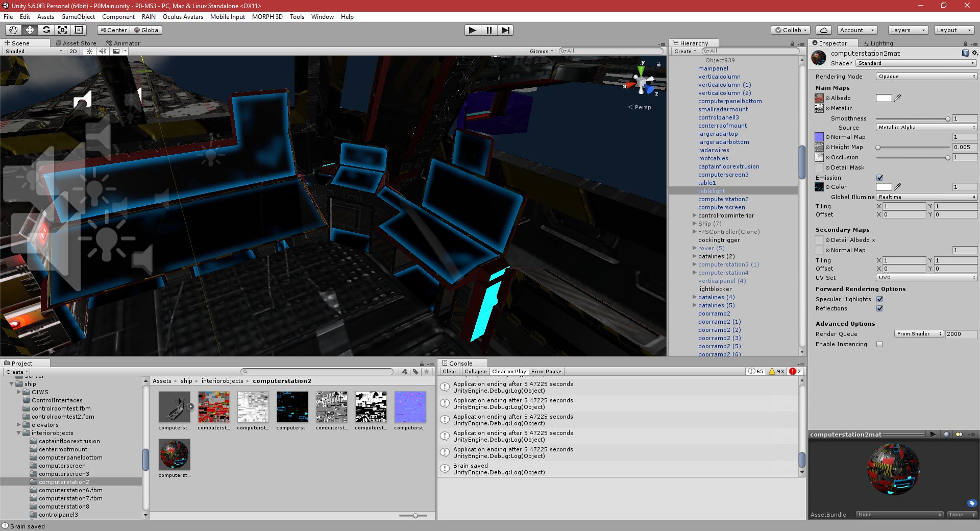The image size is (980, 531).
Task: Click the Pause button
Action: pos(489,30)
